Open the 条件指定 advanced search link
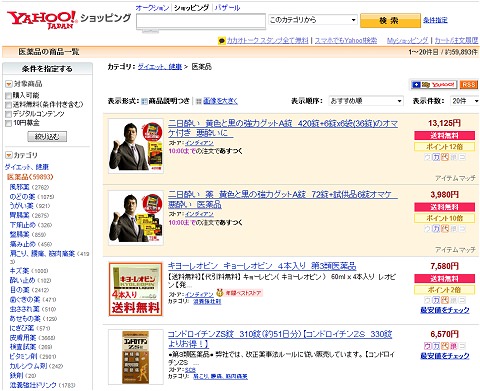This screenshot has width=480, height=391. tap(435, 20)
